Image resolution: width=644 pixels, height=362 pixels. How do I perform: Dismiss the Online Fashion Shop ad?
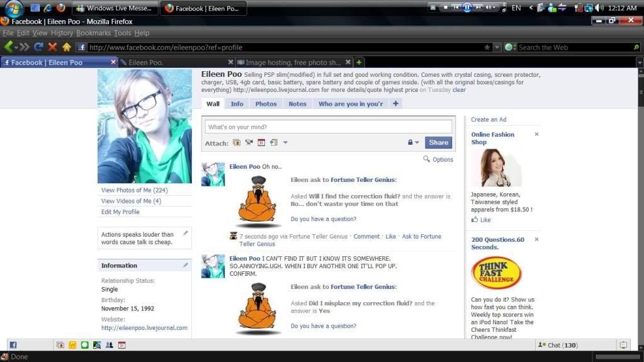[x=536, y=134]
